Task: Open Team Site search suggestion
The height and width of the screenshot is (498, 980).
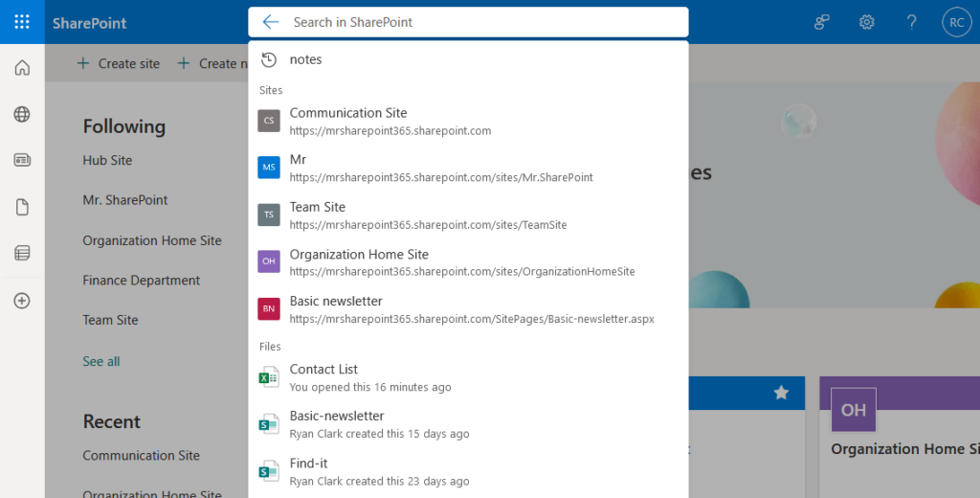Action: (x=468, y=215)
